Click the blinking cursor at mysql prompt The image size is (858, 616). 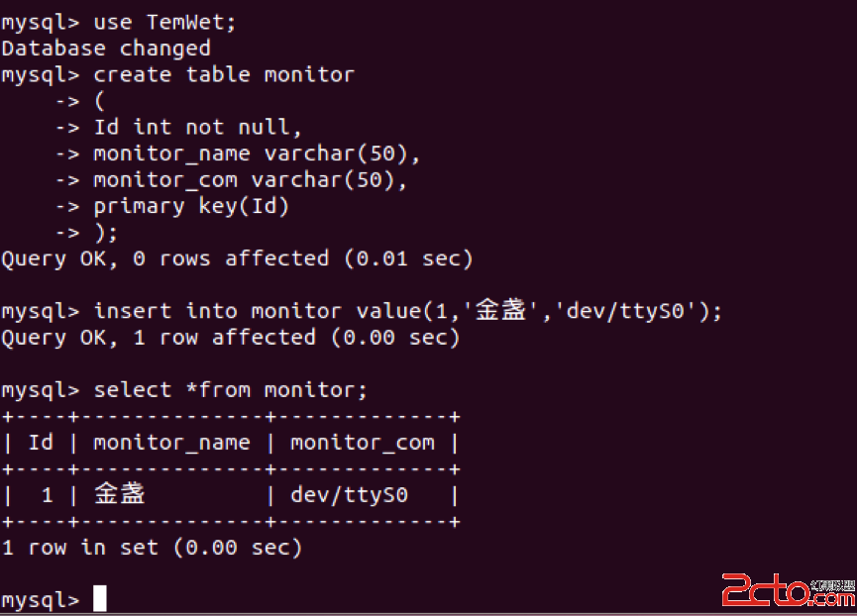[100, 598]
